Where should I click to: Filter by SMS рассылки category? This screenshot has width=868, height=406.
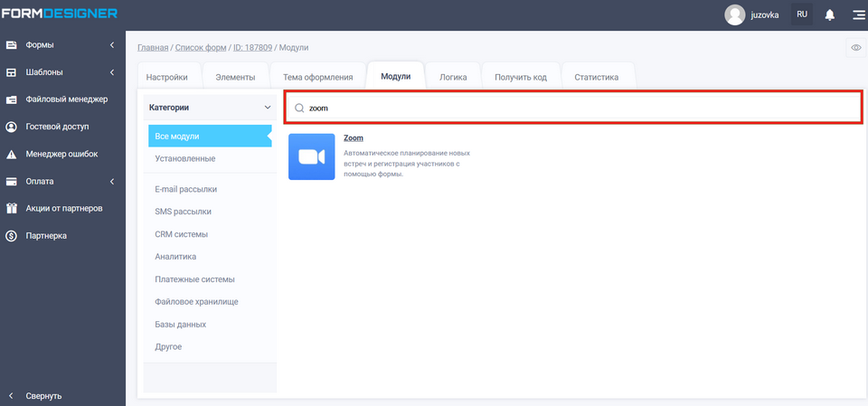[184, 212]
